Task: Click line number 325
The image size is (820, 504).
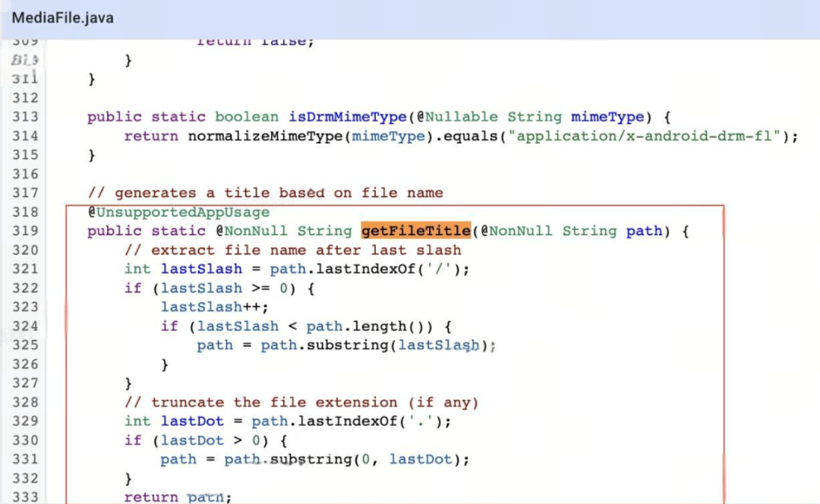Action: (25, 345)
